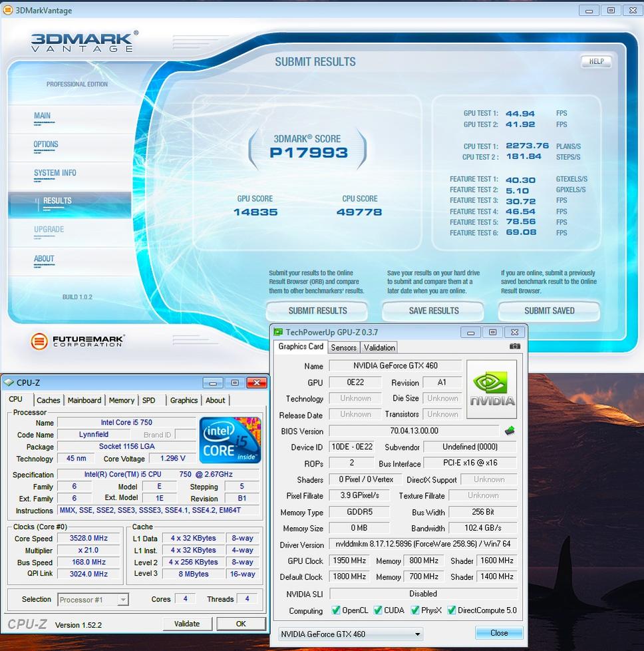The image size is (644, 651).
Task: Click the SAVE RESULTS button
Action: click(x=433, y=311)
